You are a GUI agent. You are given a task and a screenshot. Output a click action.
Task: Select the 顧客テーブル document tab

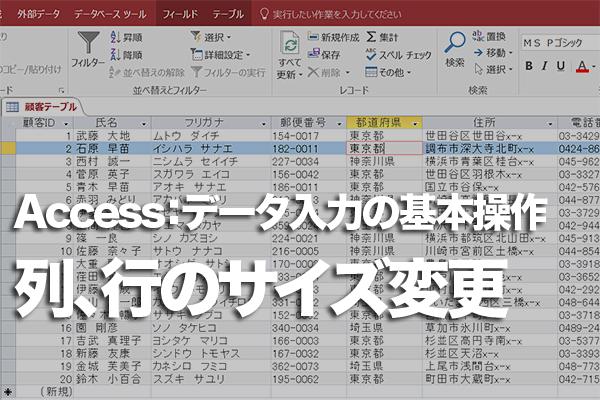click(42, 107)
